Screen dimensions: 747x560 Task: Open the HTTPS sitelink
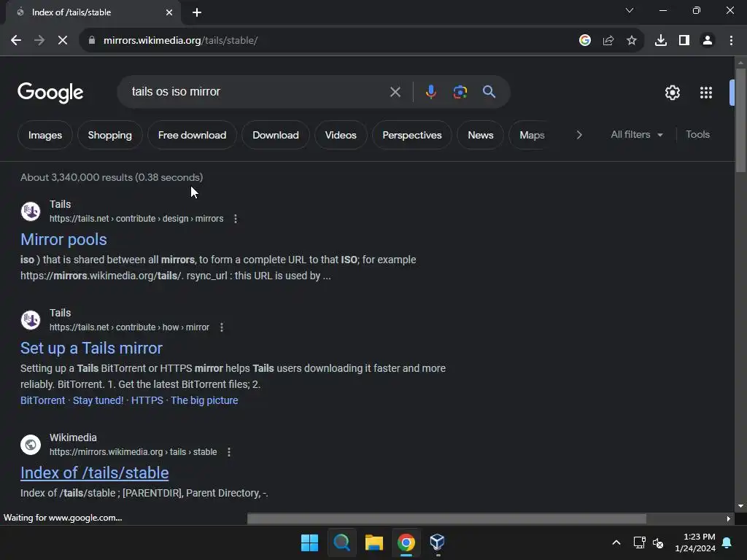(x=147, y=400)
